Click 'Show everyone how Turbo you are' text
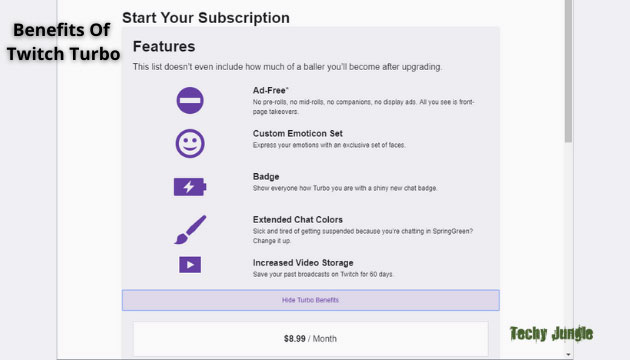This screenshot has height=360, width=630. click(345, 188)
